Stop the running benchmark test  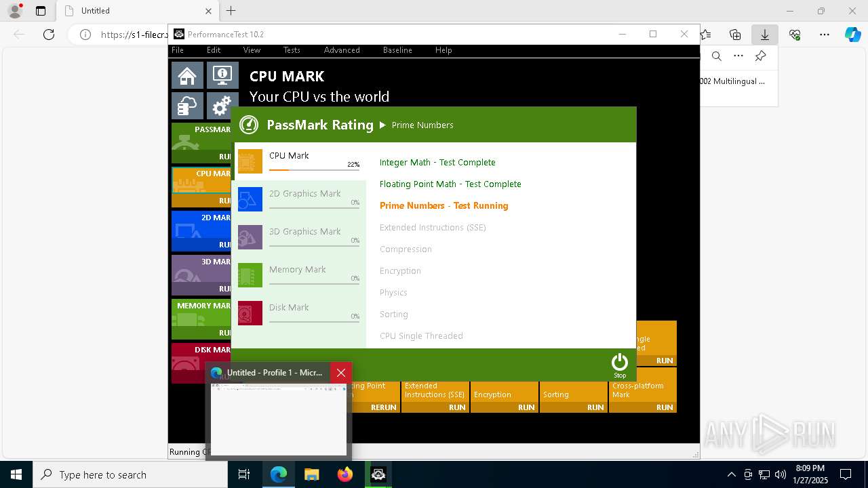pyautogui.click(x=620, y=365)
